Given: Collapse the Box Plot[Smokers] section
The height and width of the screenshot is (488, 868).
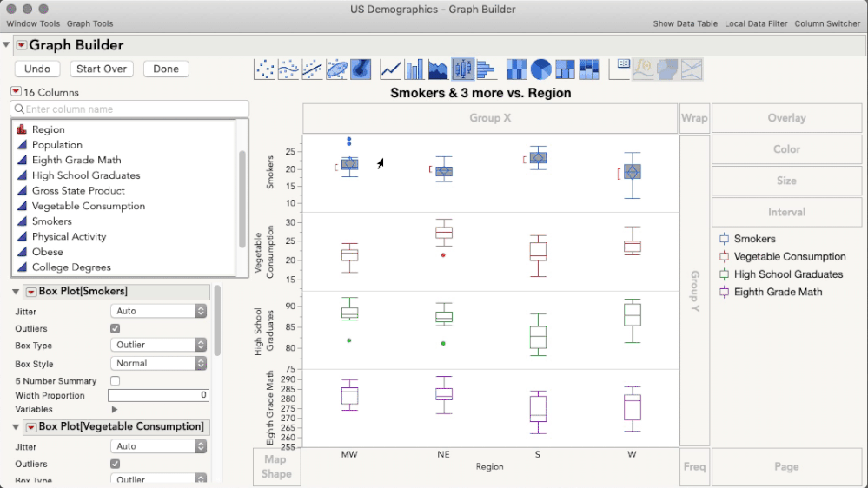Looking at the screenshot, I should pos(16,292).
